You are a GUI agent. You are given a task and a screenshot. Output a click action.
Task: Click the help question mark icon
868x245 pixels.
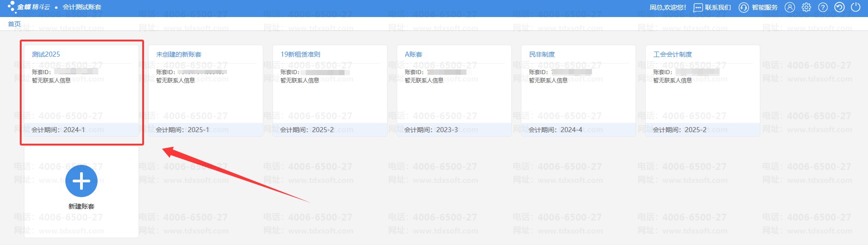tap(823, 7)
